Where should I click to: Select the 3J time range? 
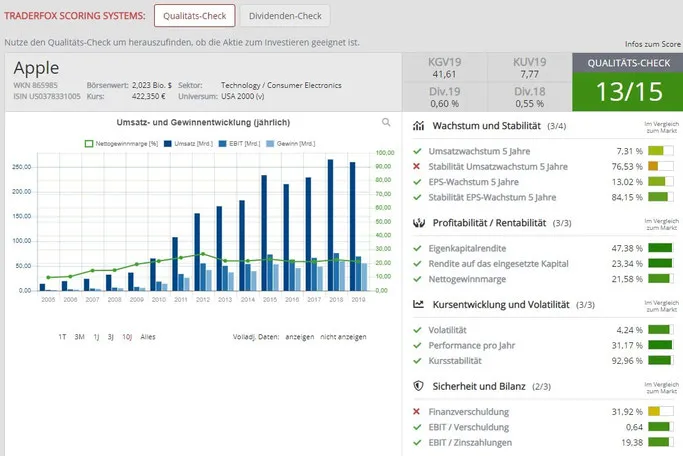click(111, 337)
